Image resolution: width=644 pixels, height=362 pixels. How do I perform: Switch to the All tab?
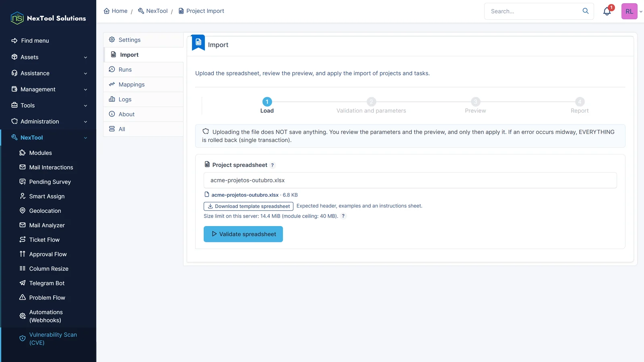143,129
